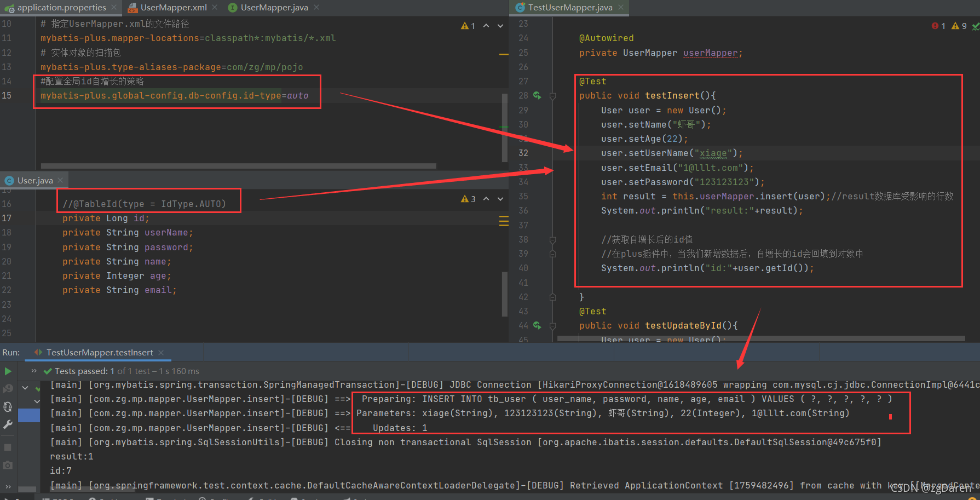The image size is (980, 500).
Task: Go to previous problem in application.properties editor
Action: coord(486,26)
